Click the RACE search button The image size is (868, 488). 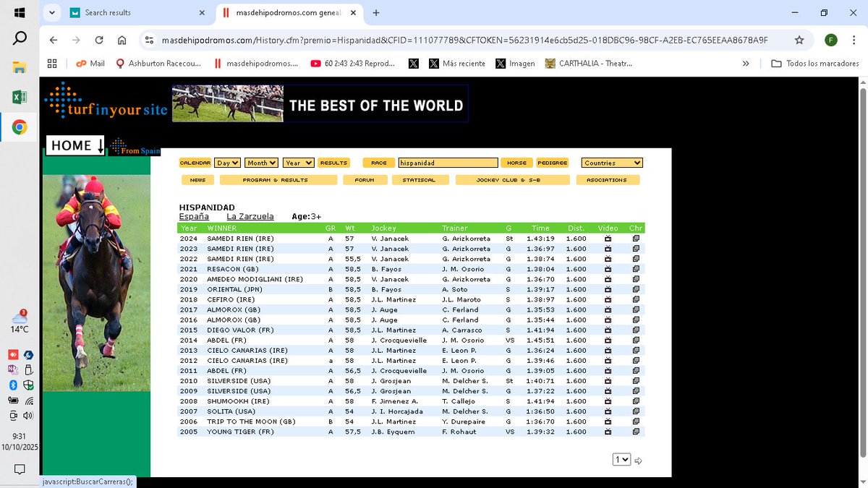[379, 163]
